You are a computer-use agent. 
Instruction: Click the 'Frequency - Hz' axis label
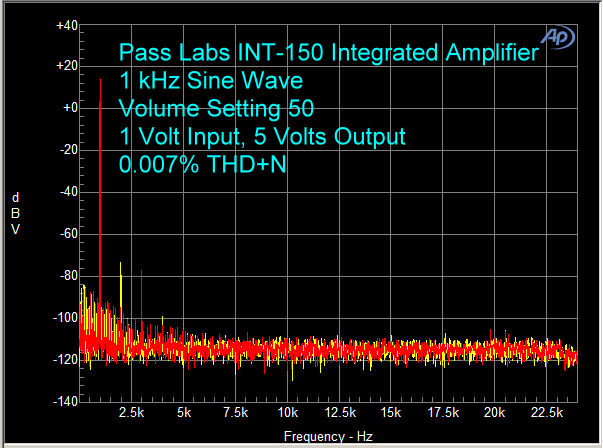pos(328,436)
